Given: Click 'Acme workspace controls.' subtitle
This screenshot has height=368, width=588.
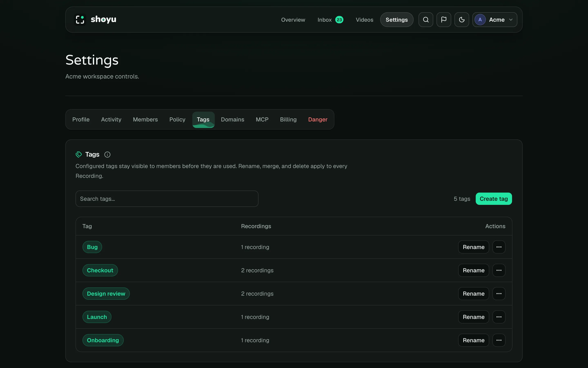Looking at the screenshot, I should click(x=102, y=76).
